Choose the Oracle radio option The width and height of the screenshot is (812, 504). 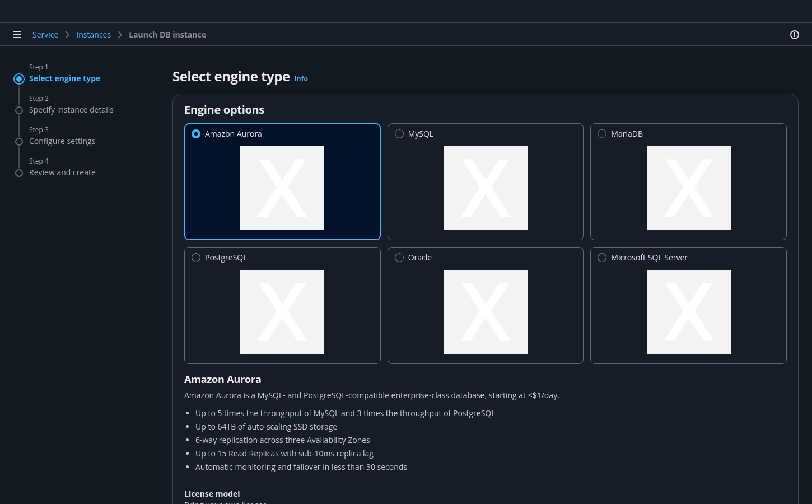(399, 258)
